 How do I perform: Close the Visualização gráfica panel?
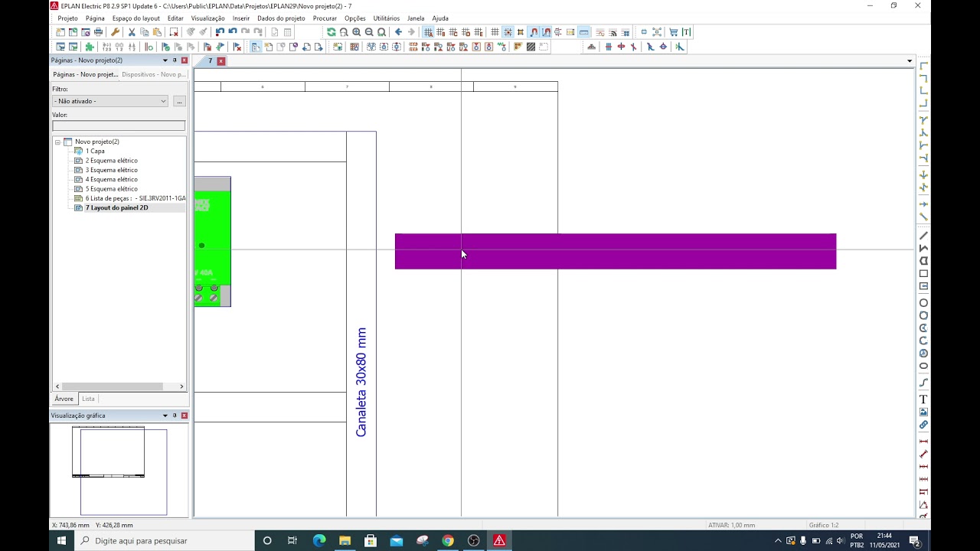click(184, 416)
